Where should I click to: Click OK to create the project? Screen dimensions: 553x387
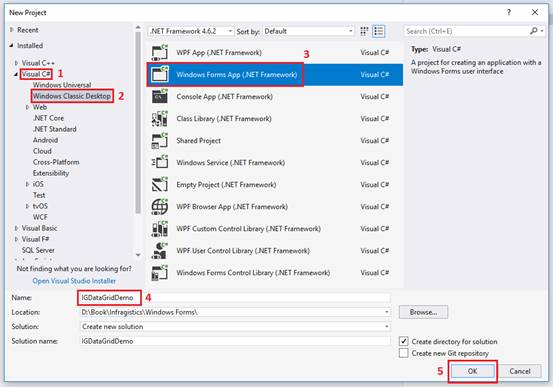(x=472, y=371)
